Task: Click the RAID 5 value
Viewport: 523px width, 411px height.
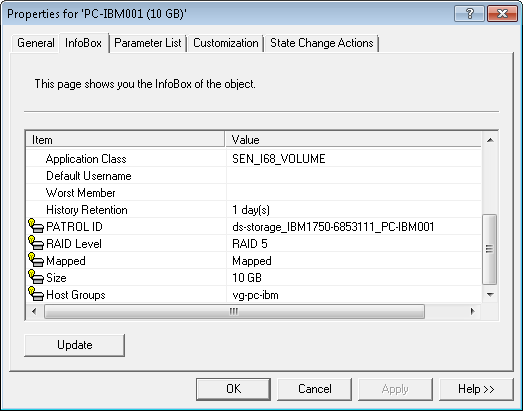Action: pos(250,244)
